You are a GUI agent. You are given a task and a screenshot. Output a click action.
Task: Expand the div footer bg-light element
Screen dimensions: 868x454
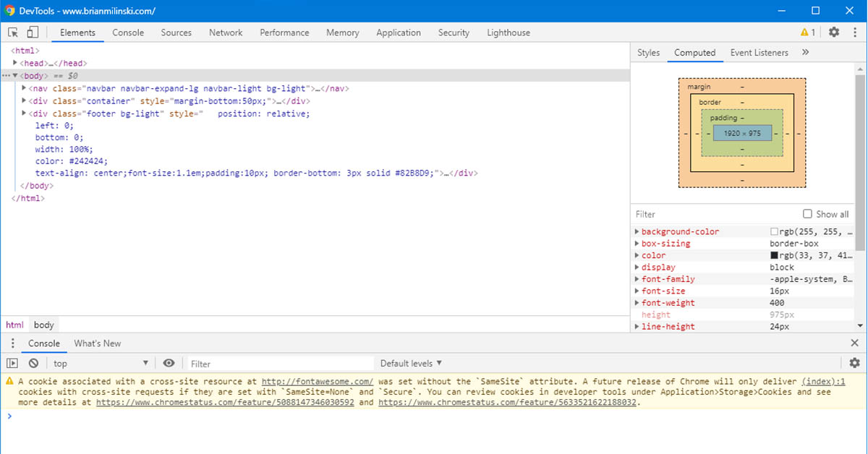(24, 113)
